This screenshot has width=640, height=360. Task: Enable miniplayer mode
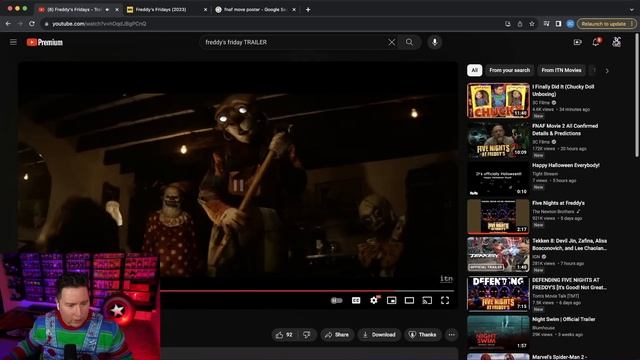tap(391, 300)
